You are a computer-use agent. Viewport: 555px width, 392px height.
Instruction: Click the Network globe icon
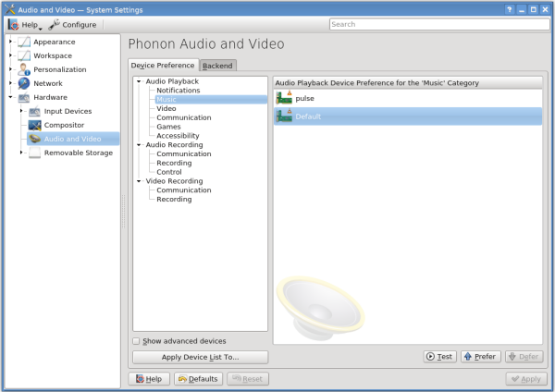click(24, 83)
